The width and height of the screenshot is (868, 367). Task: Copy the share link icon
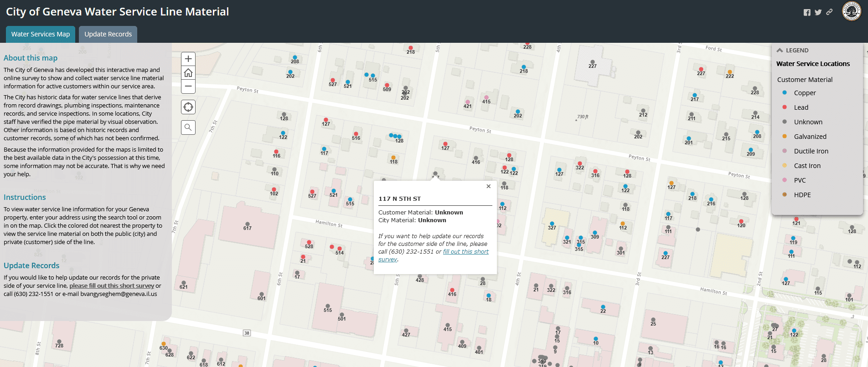click(829, 12)
